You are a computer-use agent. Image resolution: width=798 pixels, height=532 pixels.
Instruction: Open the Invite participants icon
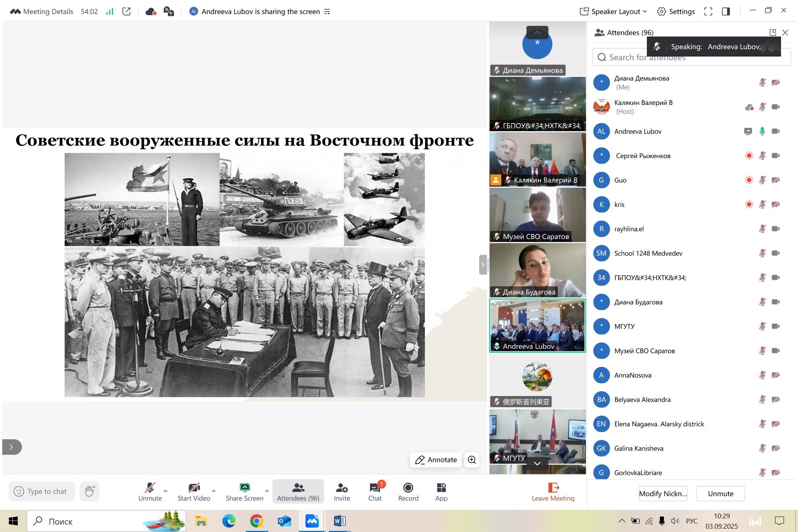[x=342, y=491]
